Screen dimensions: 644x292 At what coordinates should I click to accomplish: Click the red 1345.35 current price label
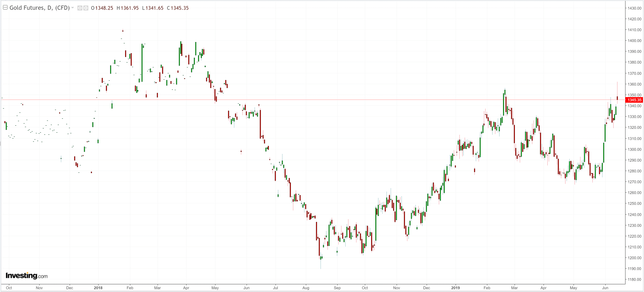click(634, 100)
